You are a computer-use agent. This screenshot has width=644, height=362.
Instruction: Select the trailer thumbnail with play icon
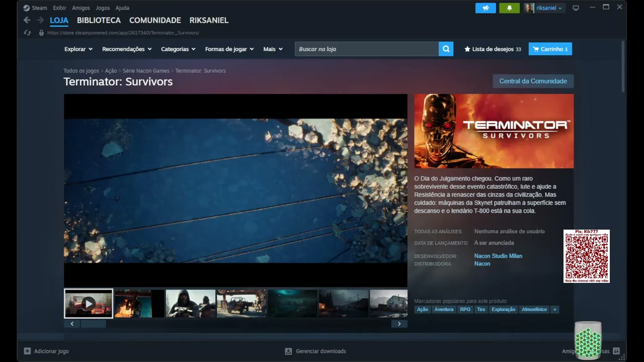click(x=89, y=304)
